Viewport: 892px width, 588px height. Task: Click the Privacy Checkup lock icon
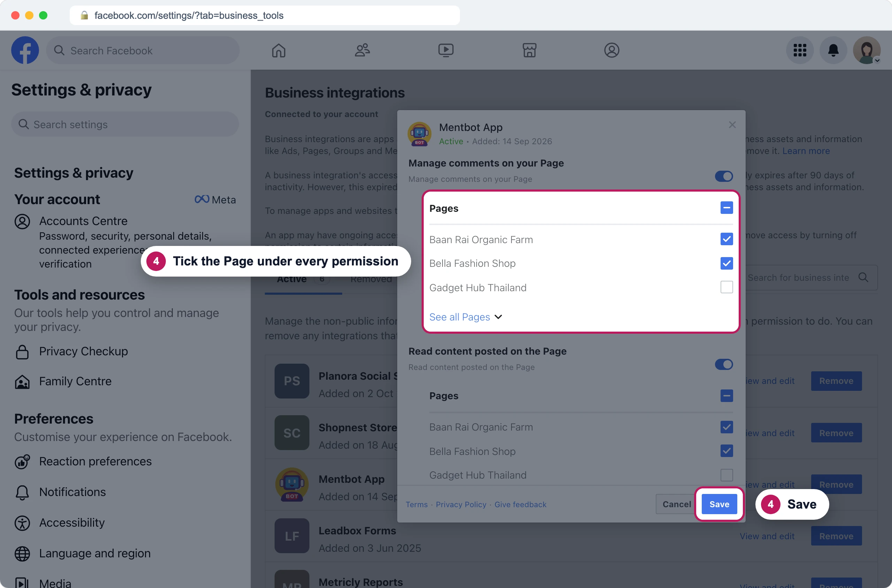[22, 352]
